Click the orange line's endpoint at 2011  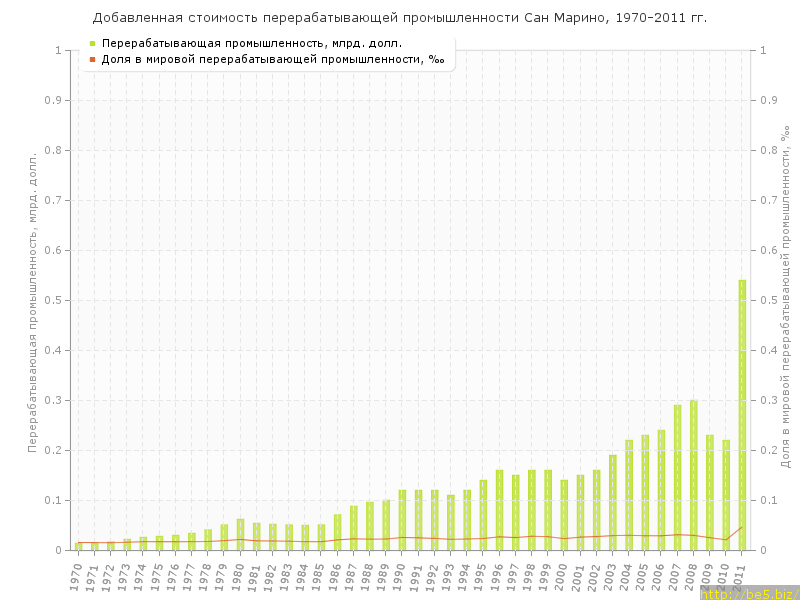(x=742, y=527)
